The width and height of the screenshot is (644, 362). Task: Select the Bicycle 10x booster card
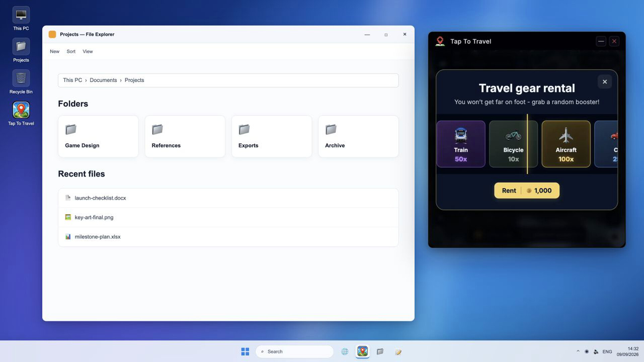point(513,144)
